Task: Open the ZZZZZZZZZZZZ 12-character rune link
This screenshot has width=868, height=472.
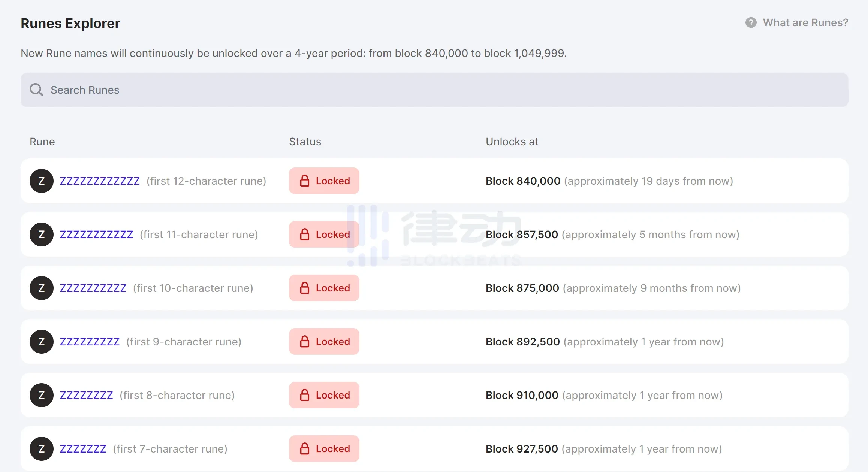Action: [x=100, y=181]
